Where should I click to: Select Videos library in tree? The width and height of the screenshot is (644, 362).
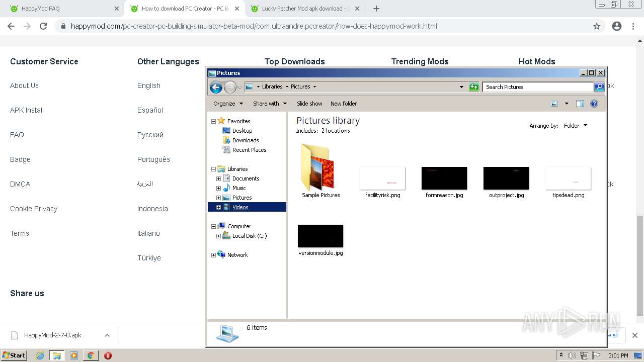click(240, 207)
